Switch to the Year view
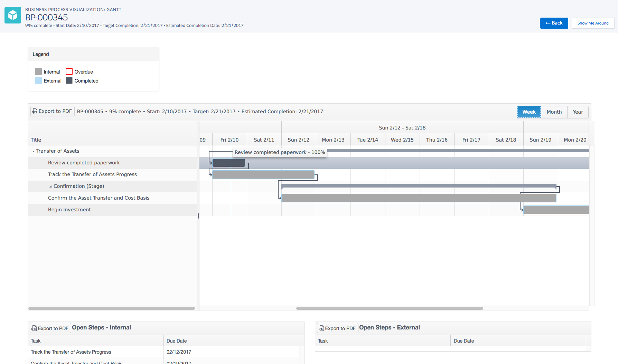The image size is (618, 364). point(578,112)
